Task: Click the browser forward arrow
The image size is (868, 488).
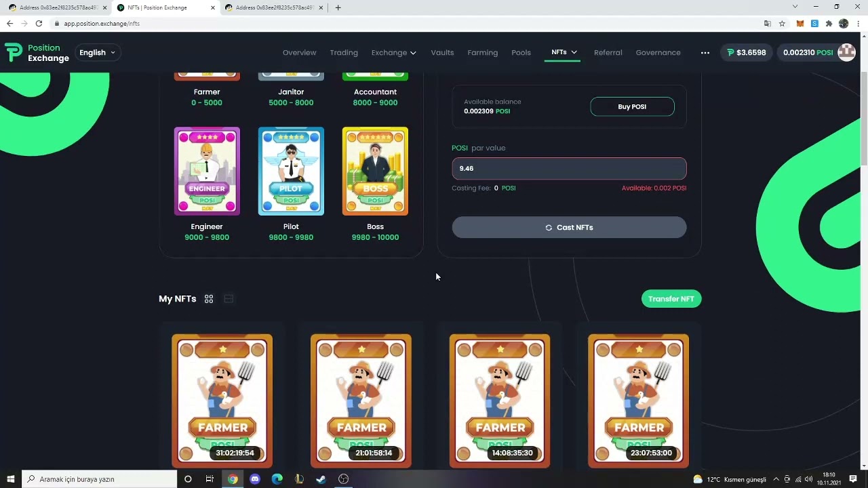Action: pos(24,23)
